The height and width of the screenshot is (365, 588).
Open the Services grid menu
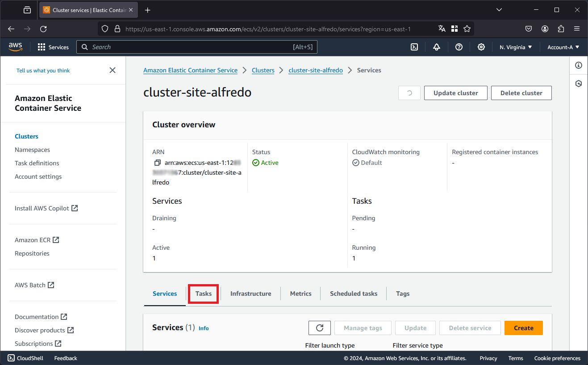pos(53,47)
